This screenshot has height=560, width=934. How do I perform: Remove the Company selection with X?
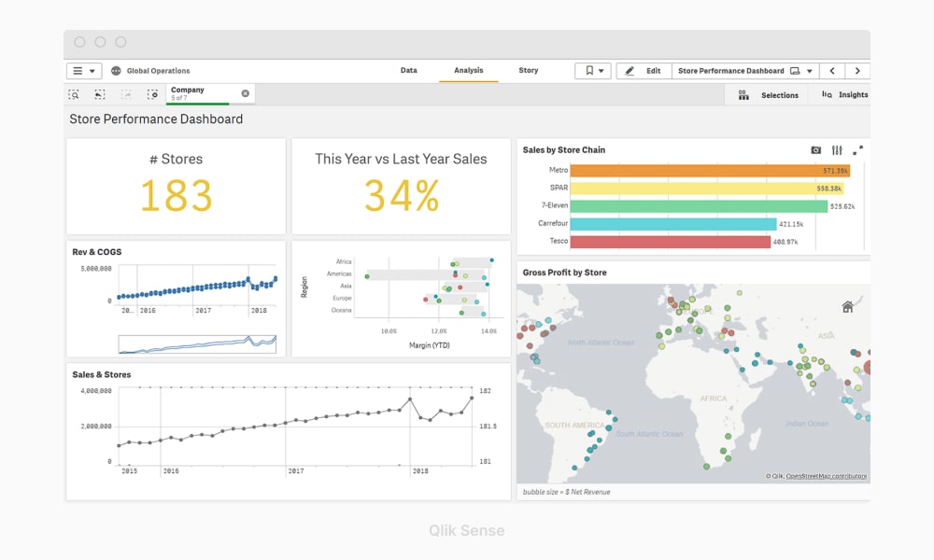click(246, 93)
